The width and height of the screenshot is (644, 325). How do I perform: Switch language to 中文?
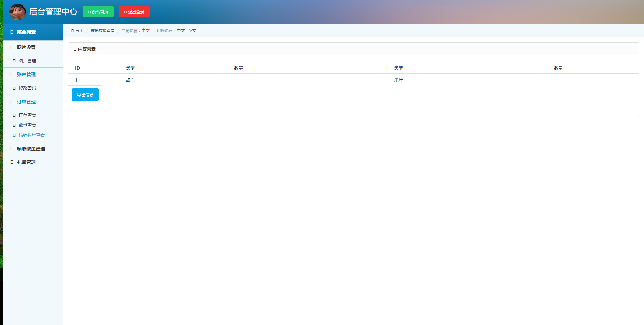coord(181,30)
